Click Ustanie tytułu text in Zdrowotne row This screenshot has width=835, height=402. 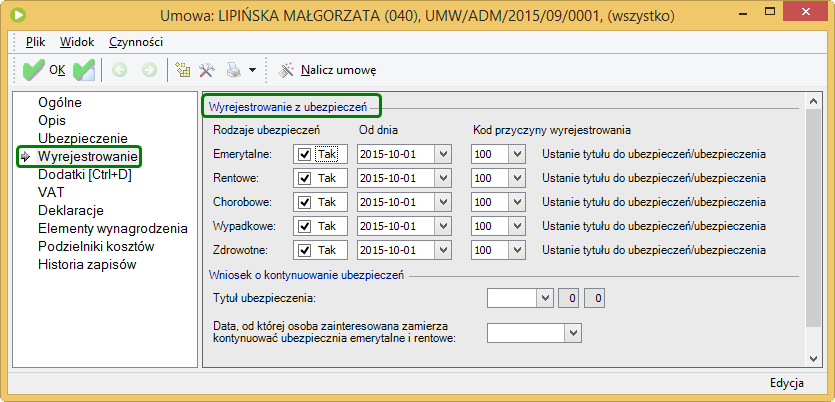pyautogui.click(x=654, y=250)
